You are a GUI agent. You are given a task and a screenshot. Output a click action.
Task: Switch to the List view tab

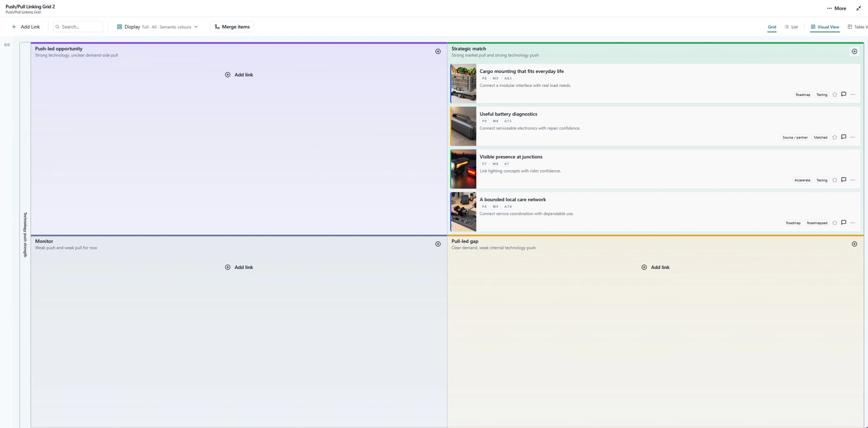791,27
